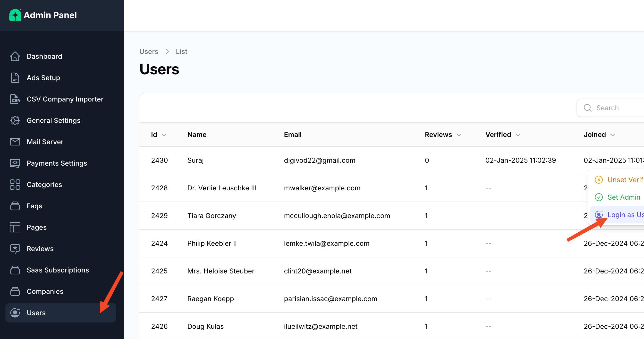Viewport: 644px width, 339px height.
Task: Click the CSV Company Importer icon
Action: pos(15,99)
